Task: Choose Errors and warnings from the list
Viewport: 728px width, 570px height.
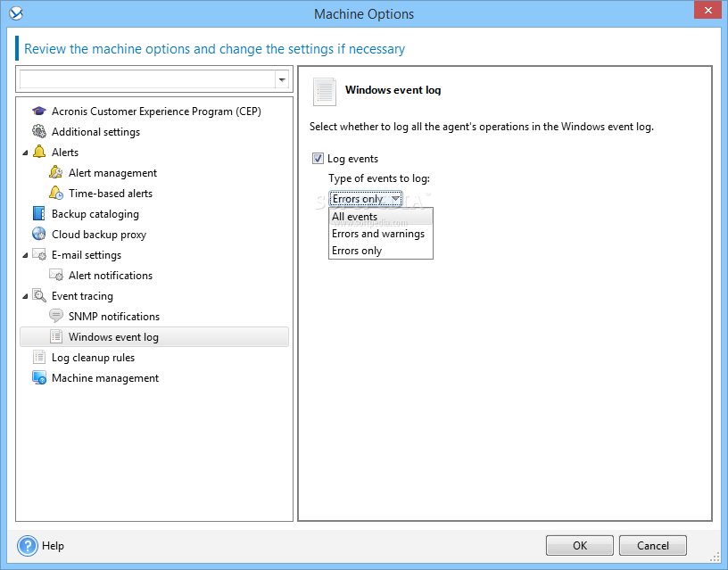Action: [x=381, y=234]
